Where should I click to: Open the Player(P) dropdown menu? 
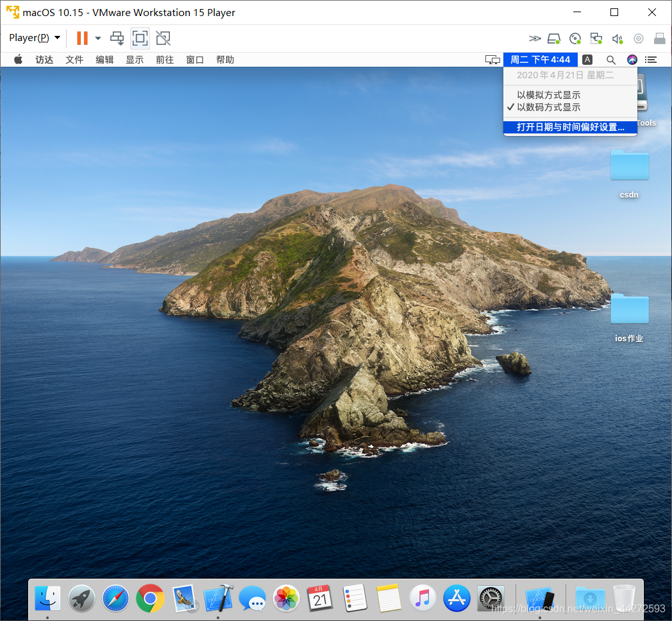[x=35, y=38]
